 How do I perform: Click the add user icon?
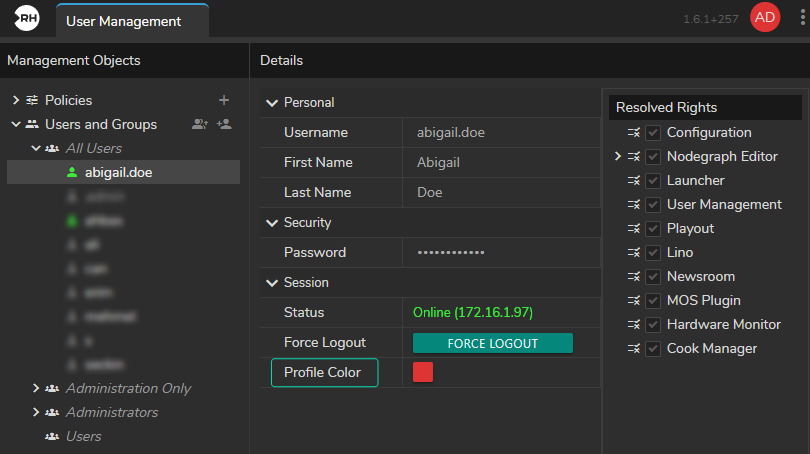coord(199,124)
